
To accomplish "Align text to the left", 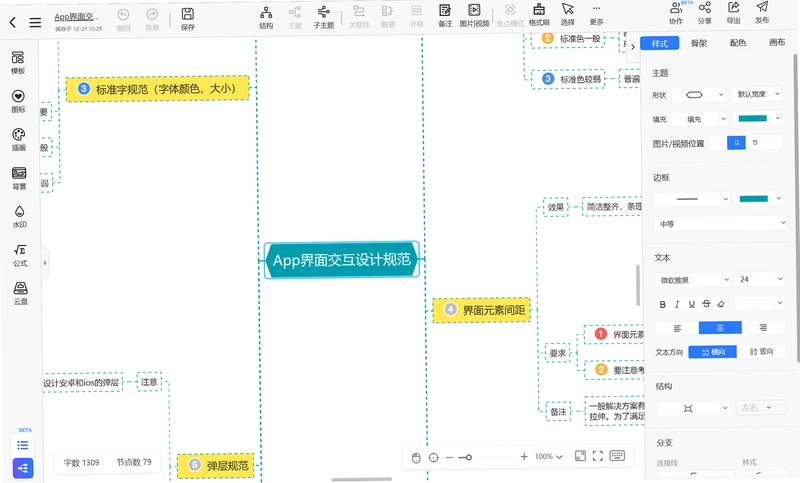I will 677,328.
